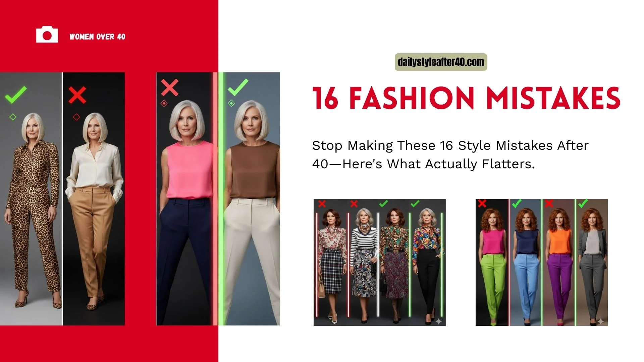Open the patterned skirts comparison thumbnail
644x362 pixels.
(380, 262)
